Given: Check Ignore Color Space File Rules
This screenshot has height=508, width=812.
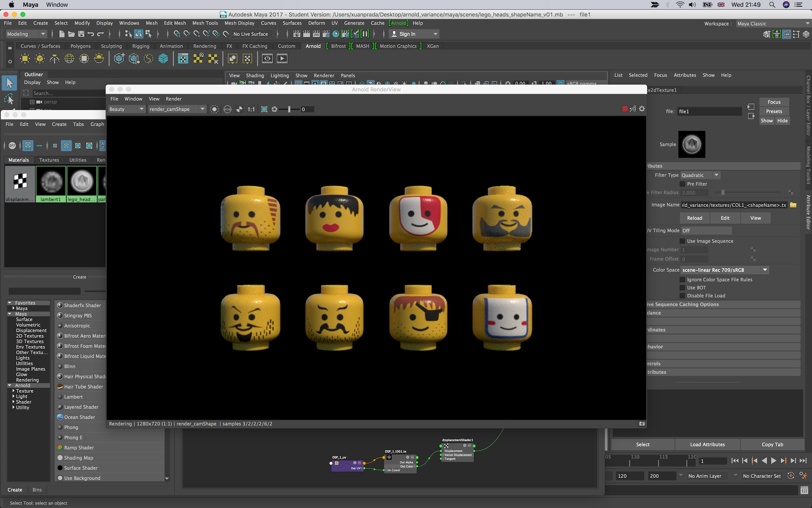Looking at the screenshot, I should pyautogui.click(x=682, y=279).
